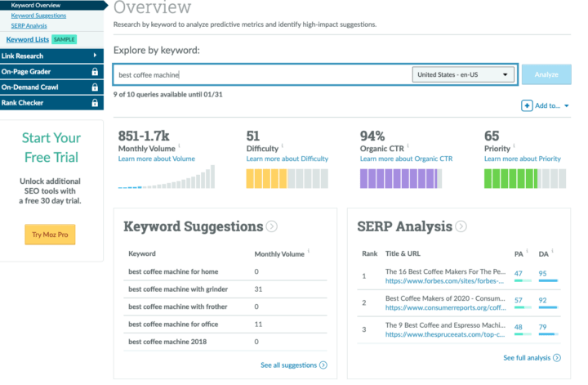Click the Priority info icon
The width and height of the screenshot is (588, 385).
pyautogui.click(x=514, y=145)
